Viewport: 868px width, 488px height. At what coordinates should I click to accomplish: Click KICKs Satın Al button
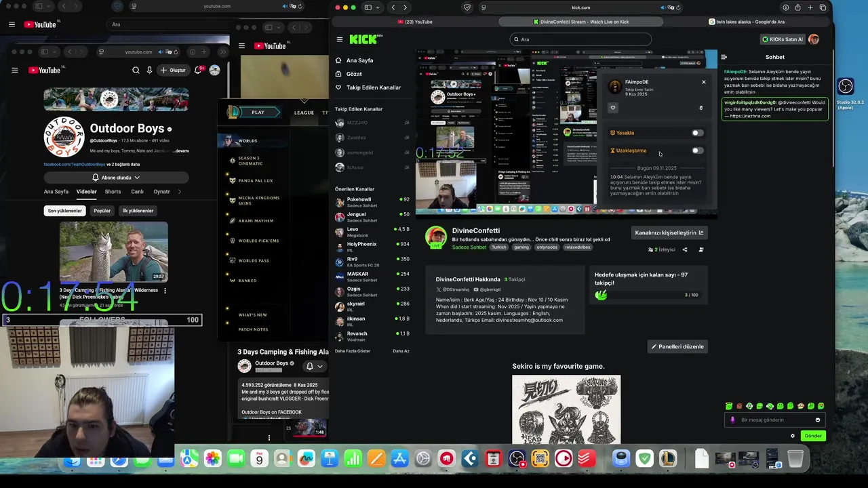(x=782, y=39)
